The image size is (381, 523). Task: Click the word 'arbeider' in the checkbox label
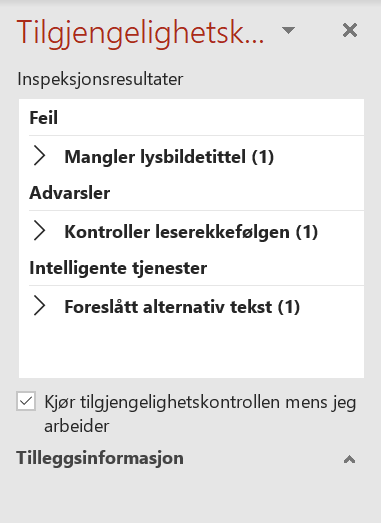tap(77, 426)
